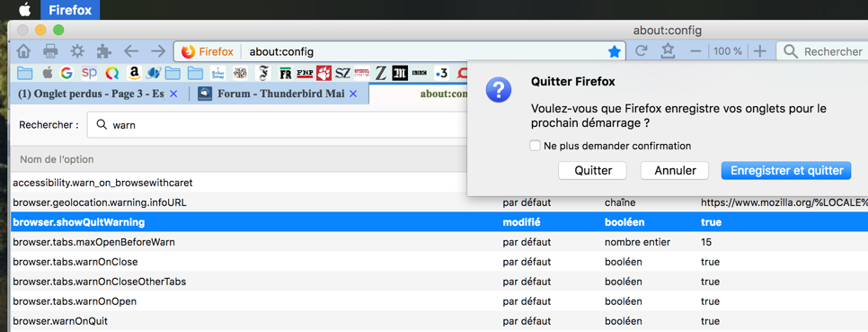Toggle the blue bookmark star in URL bar
This screenshot has height=332, width=868.
coord(615,52)
